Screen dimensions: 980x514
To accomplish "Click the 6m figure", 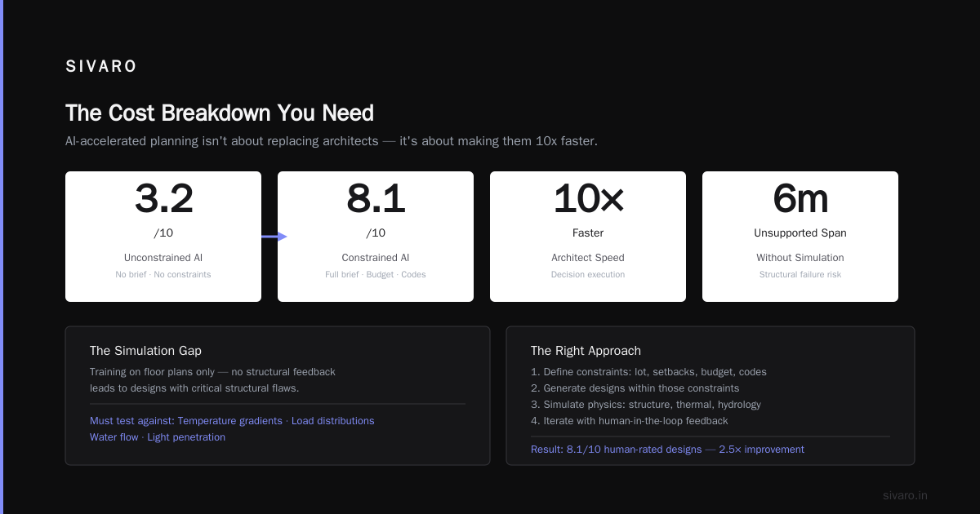I will point(800,198).
